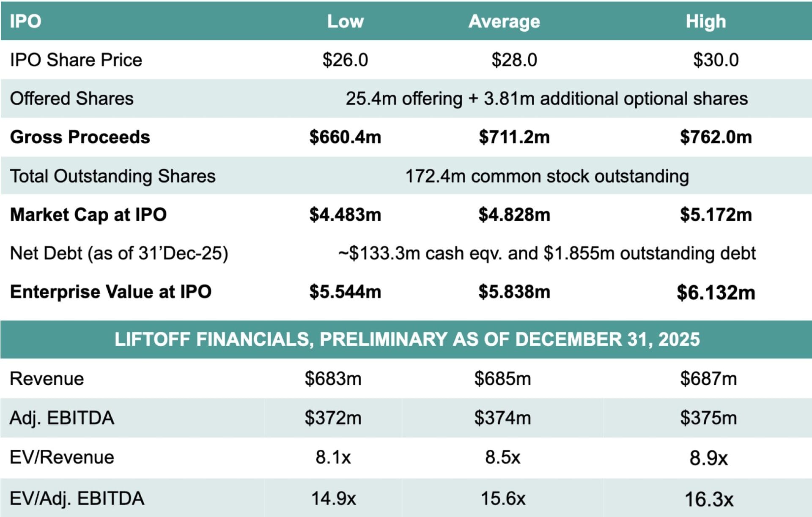The height and width of the screenshot is (517, 812).
Task: Select the Low column header
Action: click(x=345, y=21)
